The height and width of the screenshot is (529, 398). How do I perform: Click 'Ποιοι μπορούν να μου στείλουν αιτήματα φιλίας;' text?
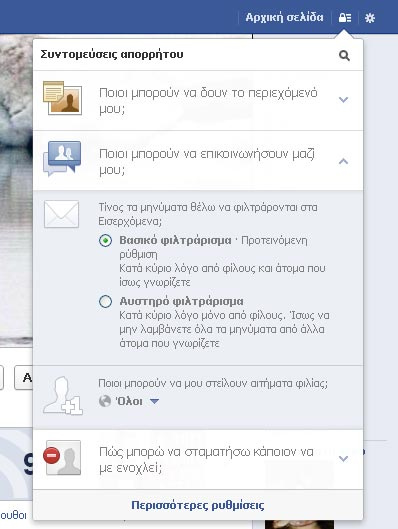[x=213, y=383]
